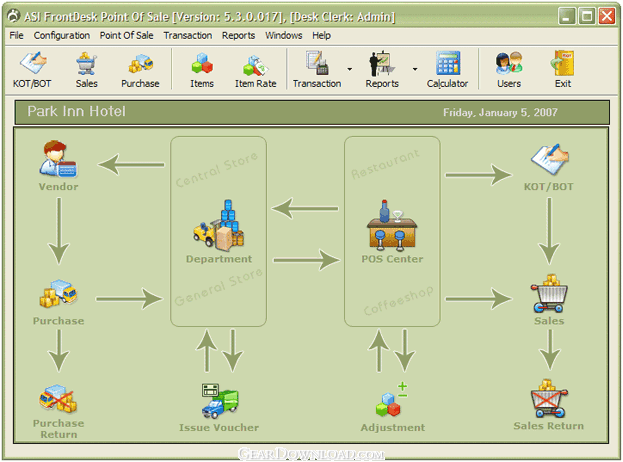This screenshot has height=462, width=623.
Task: Click the app icon in title bar
Action: [14, 16]
